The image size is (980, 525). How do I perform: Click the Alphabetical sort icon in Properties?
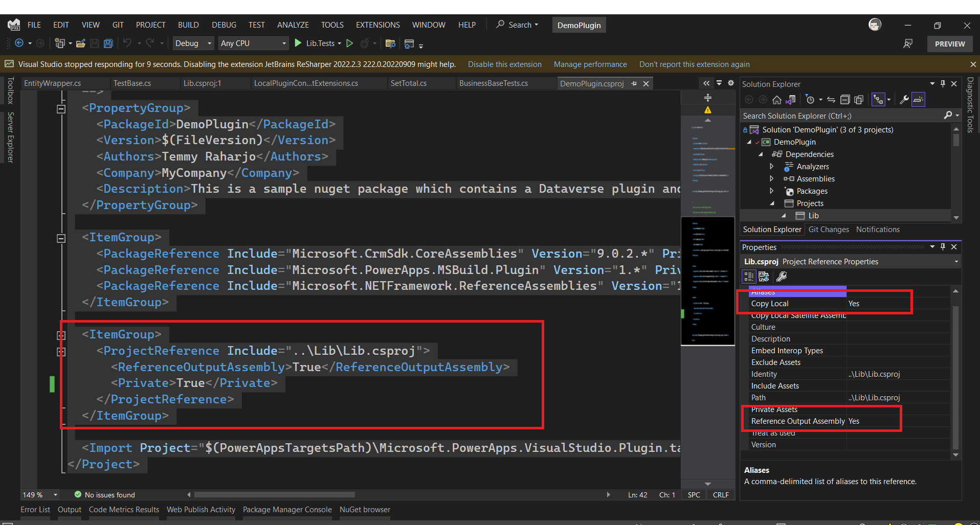pos(764,277)
